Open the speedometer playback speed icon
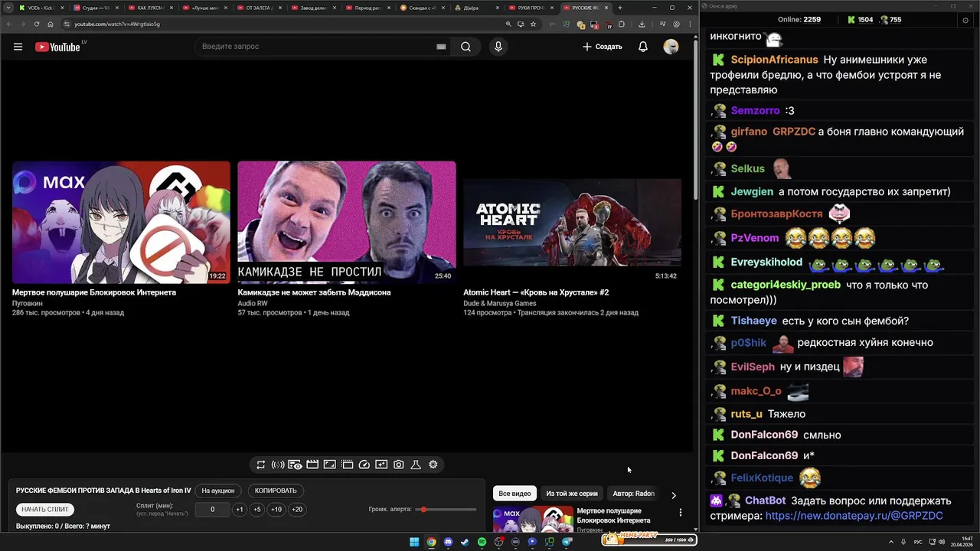The width and height of the screenshot is (980, 551). [364, 465]
